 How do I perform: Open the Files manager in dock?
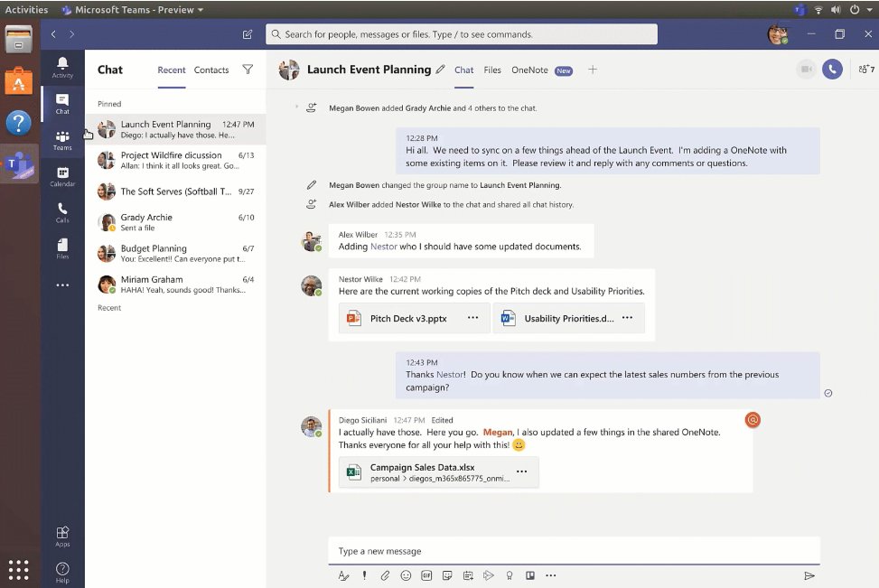(x=18, y=39)
